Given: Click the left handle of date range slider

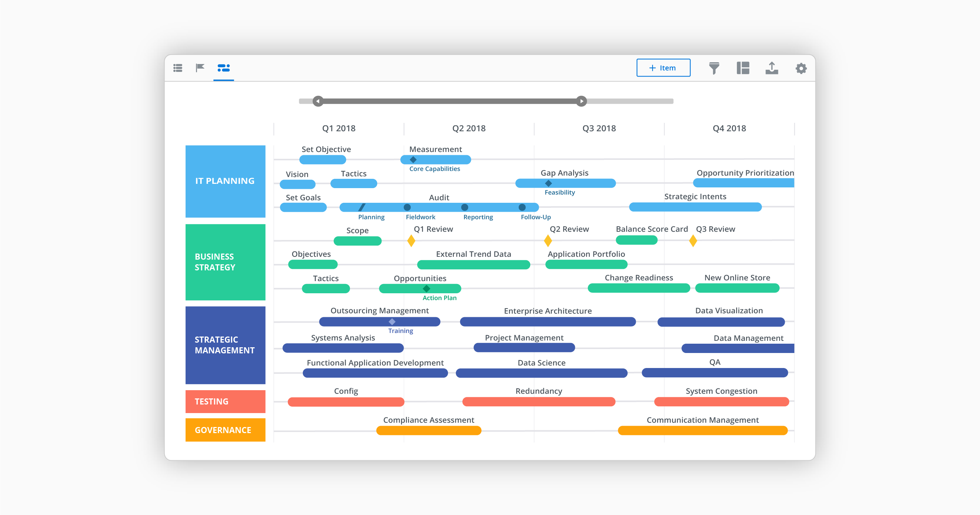Looking at the screenshot, I should (x=318, y=101).
